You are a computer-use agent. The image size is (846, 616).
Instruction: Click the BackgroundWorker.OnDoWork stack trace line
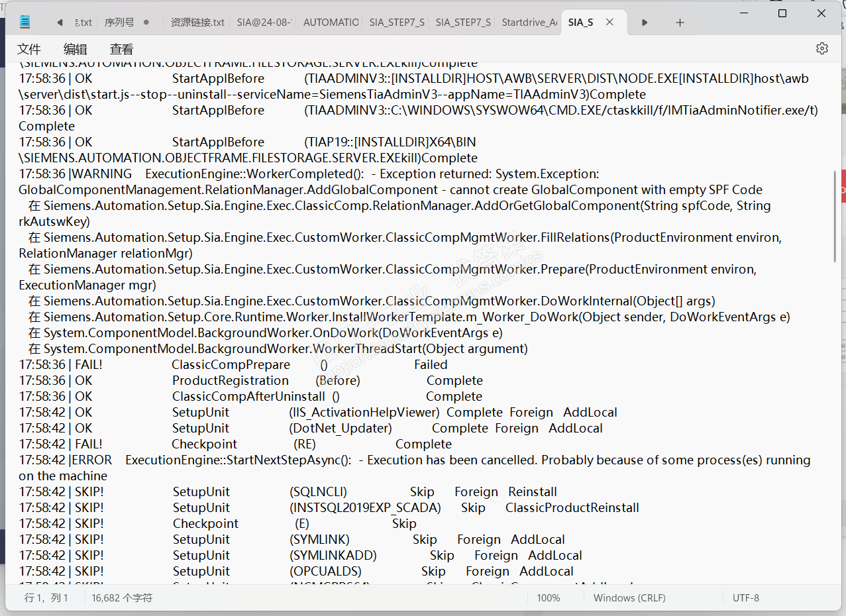265,333
